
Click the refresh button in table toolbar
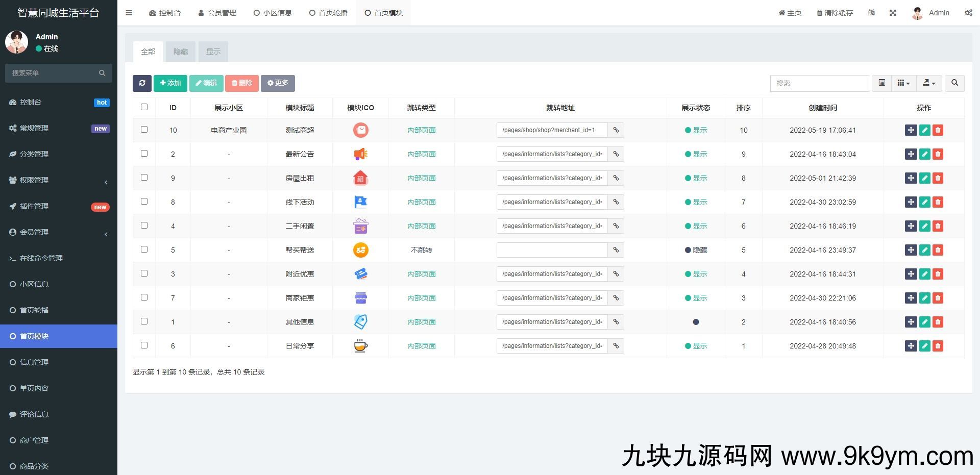pyautogui.click(x=142, y=83)
